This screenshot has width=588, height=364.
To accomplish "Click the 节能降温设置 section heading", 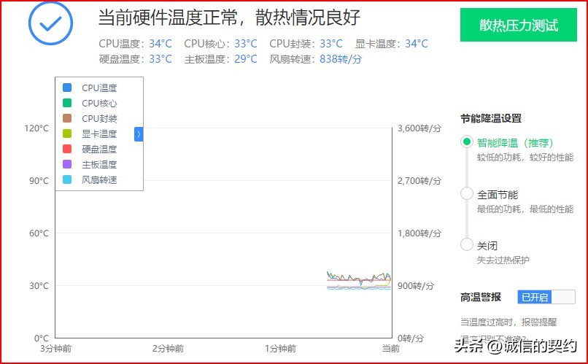I will coord(491,118).
